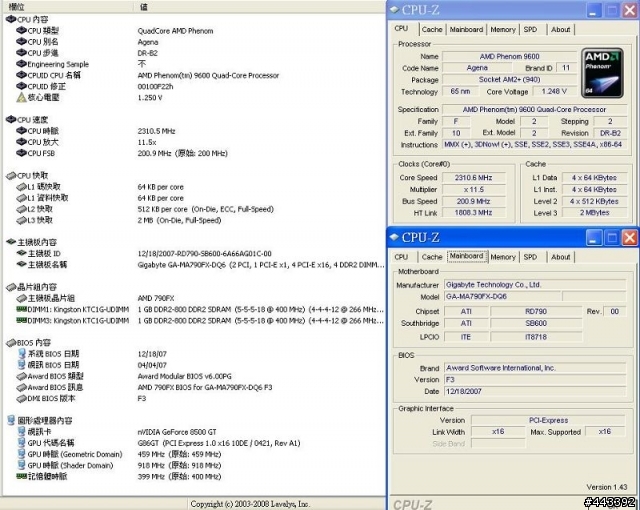Click the icon beside CPU 別名
This screenshot has width=640, height=510.
click(21, 42)
